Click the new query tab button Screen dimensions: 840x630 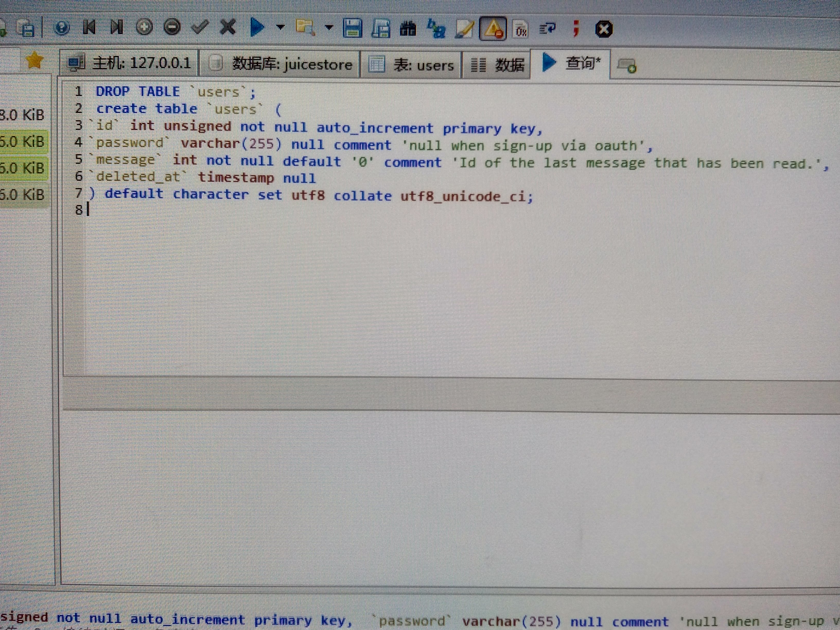pyautogui.click(x=626, y=66)
